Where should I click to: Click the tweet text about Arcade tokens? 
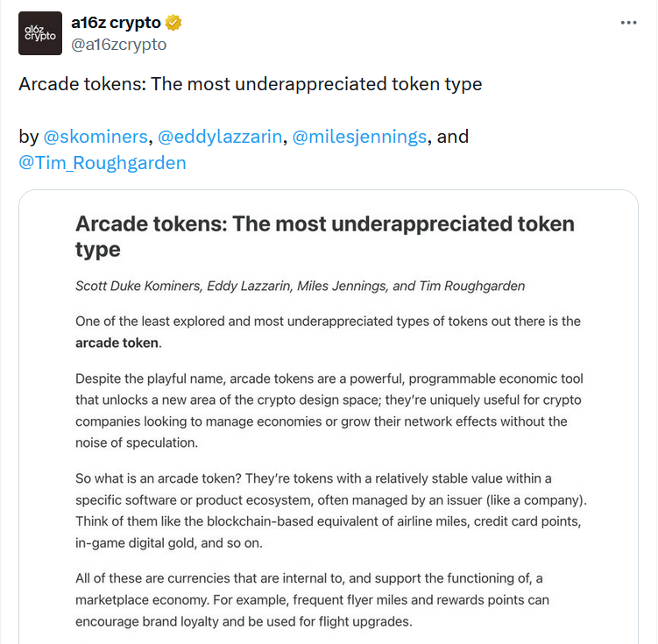251,84
